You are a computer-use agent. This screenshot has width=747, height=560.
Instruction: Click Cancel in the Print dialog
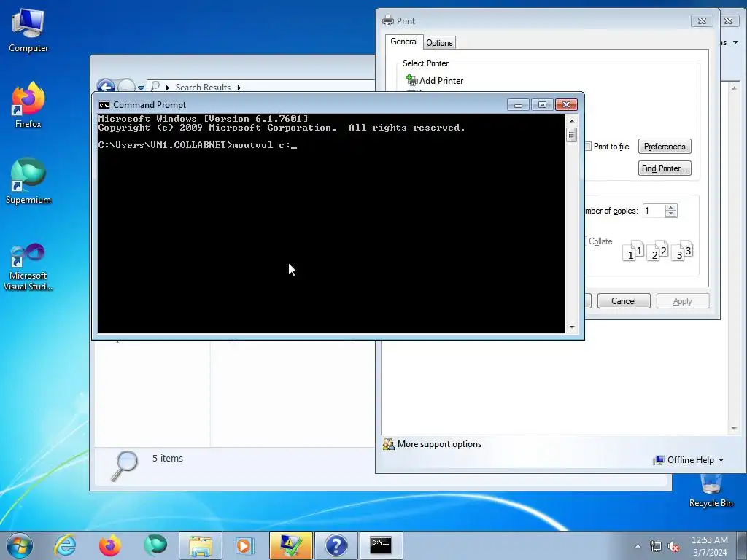pos(624,301)
